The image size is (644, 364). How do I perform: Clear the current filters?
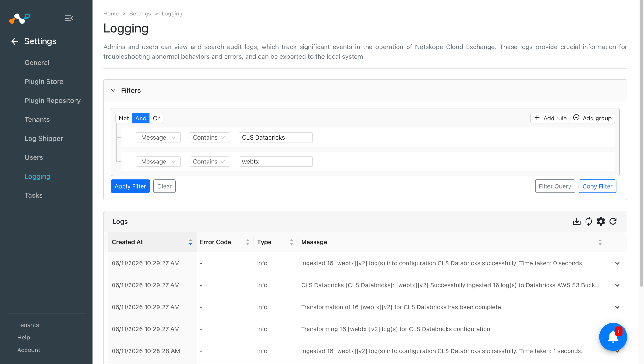pos(164,186)
